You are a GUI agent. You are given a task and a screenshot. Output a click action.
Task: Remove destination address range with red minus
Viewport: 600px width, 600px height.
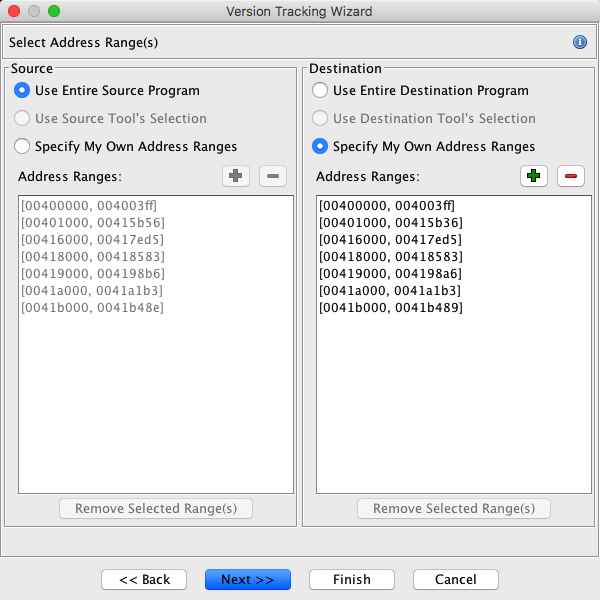571,176
